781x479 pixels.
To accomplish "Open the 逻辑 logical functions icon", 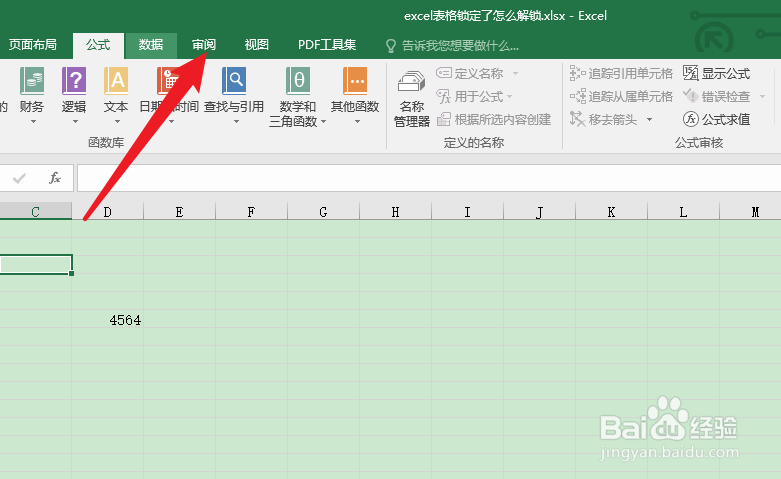I will [x=74, y=81].
